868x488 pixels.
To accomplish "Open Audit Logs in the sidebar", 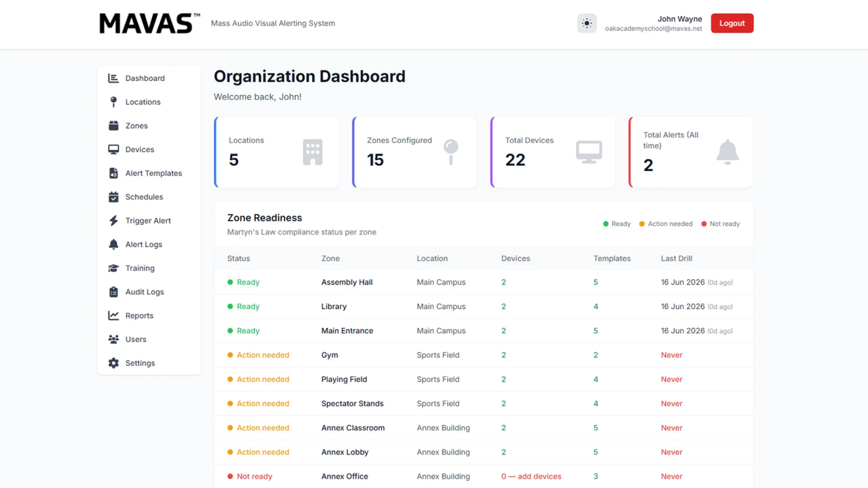I will coord(149,292).
